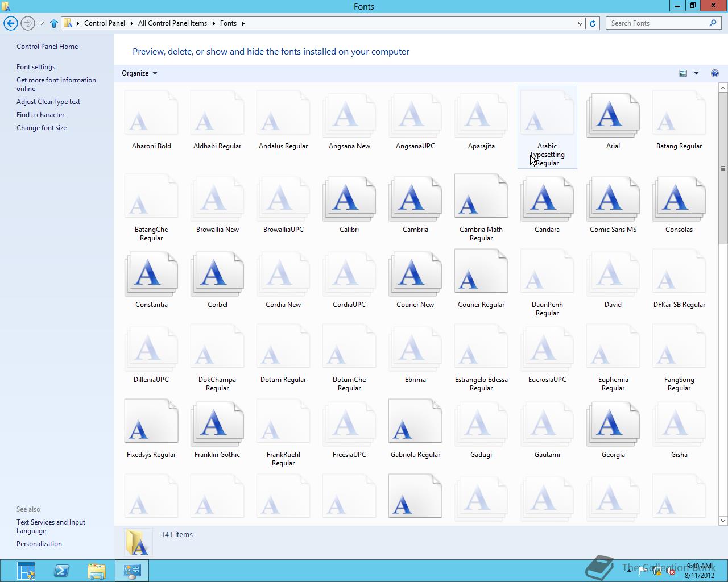The image size is (728, 582).
Task: Click the Back navigation button
Action: [11, 23]
